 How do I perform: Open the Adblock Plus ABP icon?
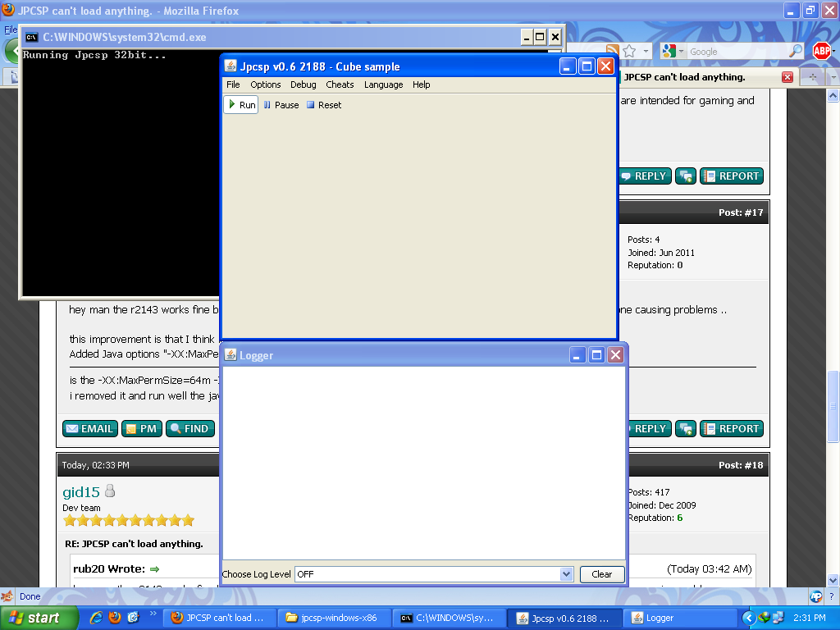tap(821, 51)
